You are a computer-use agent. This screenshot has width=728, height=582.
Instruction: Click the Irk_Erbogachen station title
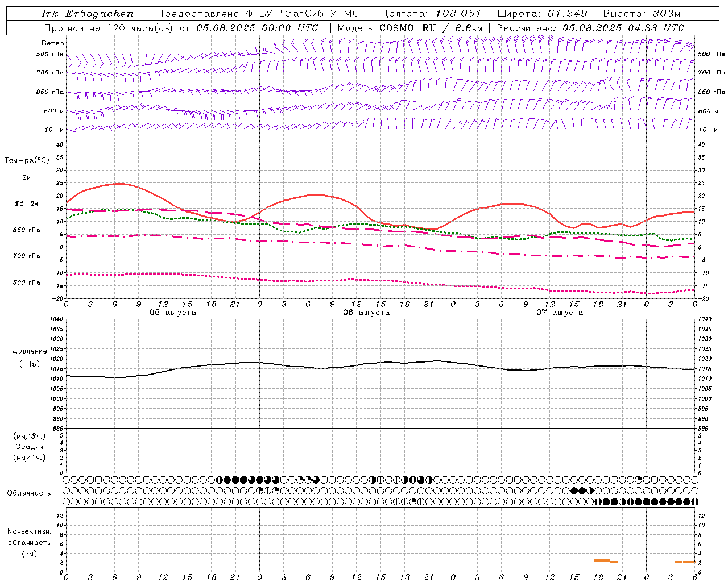point(88,14)
